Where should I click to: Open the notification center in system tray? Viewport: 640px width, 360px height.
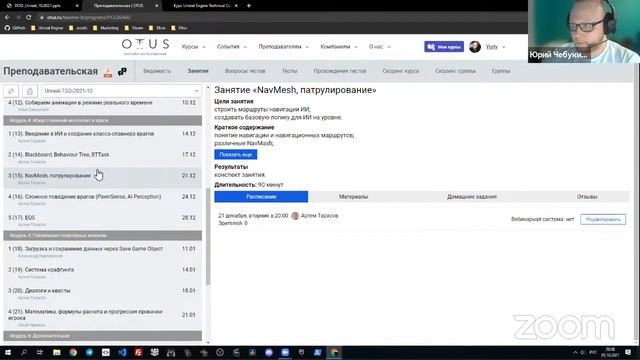pos(628,352)
